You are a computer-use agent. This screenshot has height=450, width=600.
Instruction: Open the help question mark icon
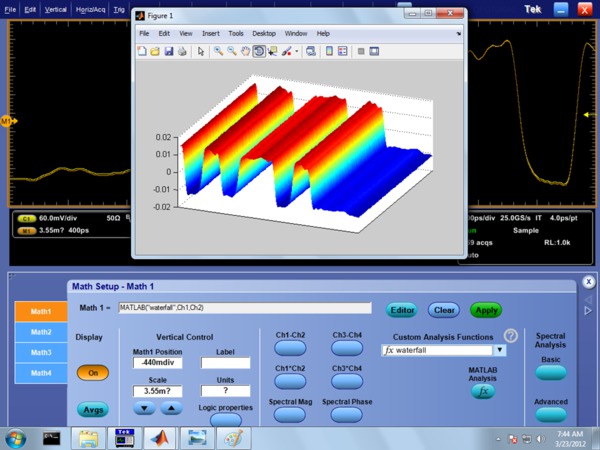[511, 336]
